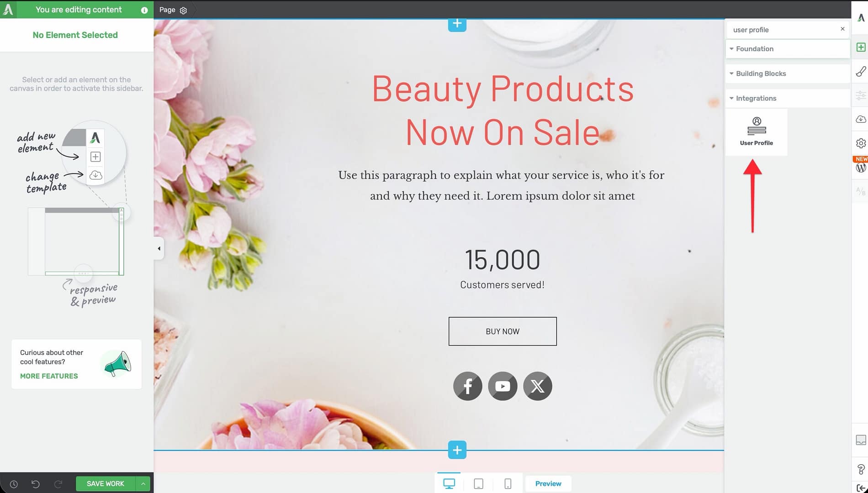This screenshot has height=493, width=868.
Task: Click the user profile search field
Action: (783, 30)
